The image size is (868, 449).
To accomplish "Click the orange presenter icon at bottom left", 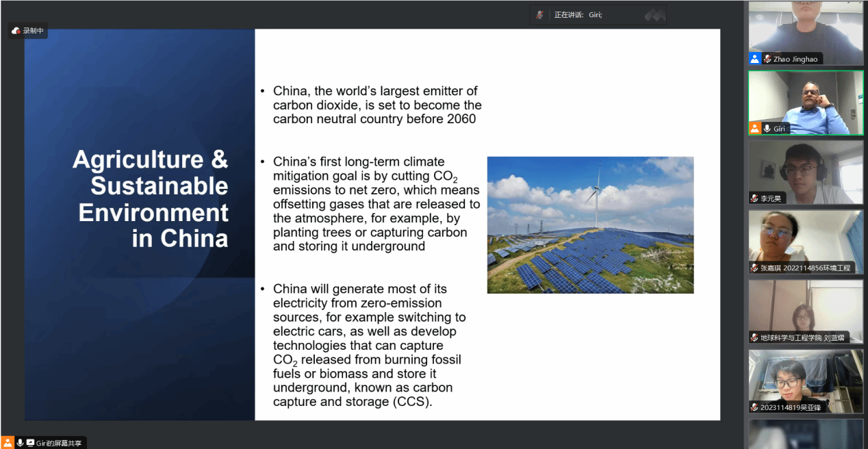I will click(8, 443).
